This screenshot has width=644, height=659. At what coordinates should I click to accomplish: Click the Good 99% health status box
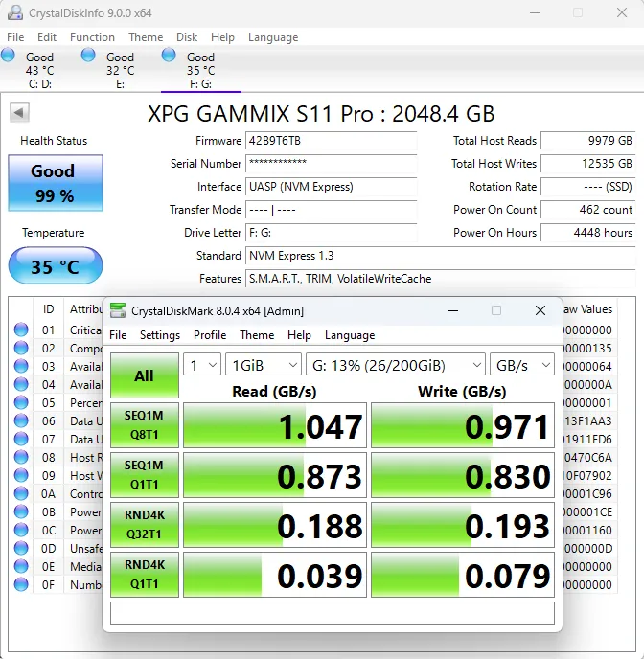click(x=55, y=183)
